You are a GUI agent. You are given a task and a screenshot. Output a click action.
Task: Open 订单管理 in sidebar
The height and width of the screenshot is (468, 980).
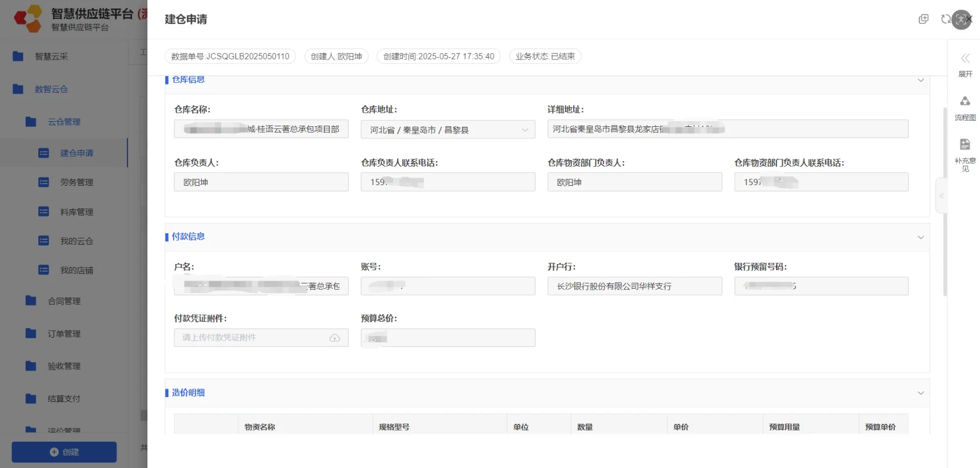[x=64, y=334]
